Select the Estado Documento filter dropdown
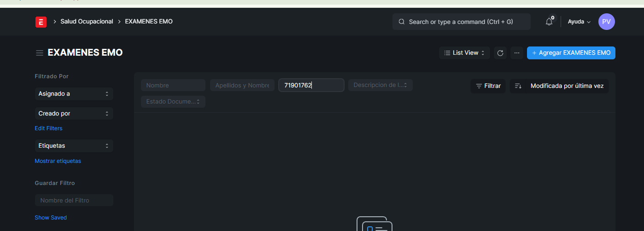Screen dimensions: 644x231 click(173, 102)
